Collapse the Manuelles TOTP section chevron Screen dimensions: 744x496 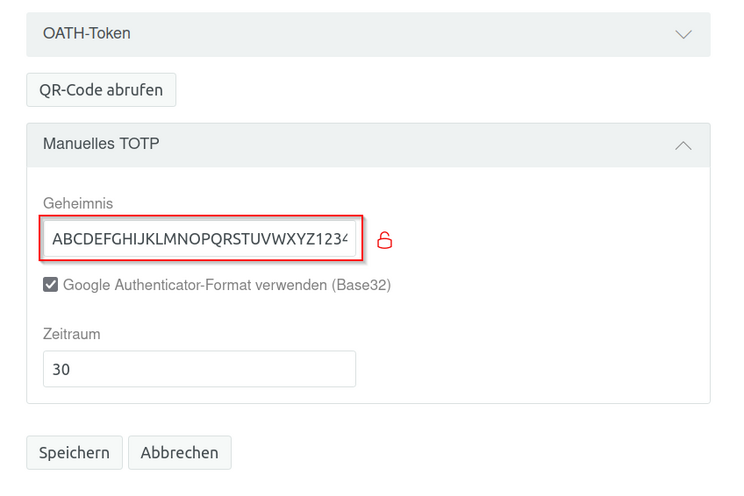pos(684,145)
